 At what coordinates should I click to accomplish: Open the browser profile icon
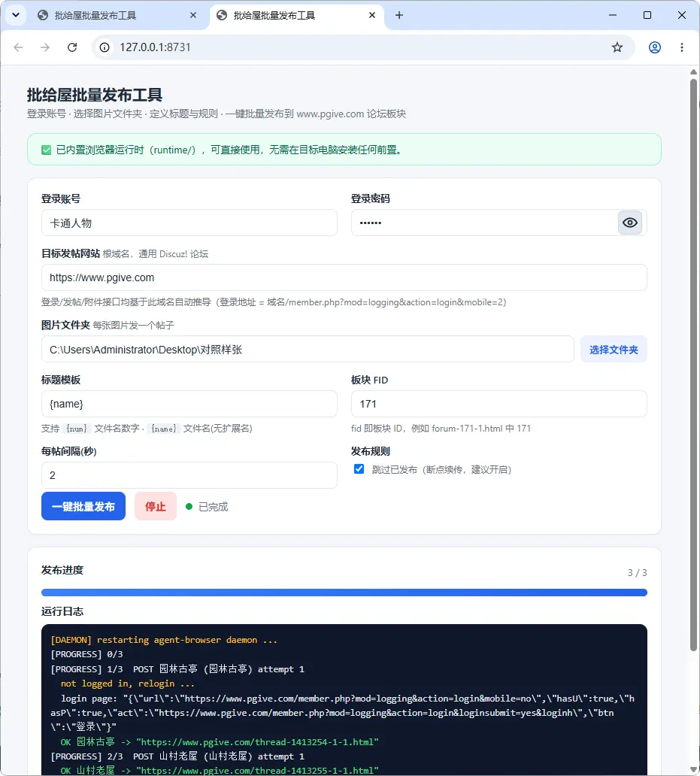point(654,47)
